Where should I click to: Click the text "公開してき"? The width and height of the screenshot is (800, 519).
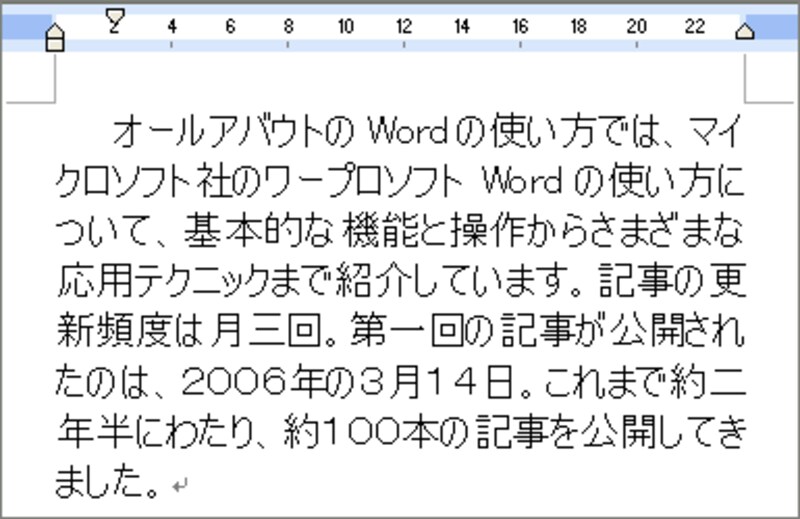(665, 432)
